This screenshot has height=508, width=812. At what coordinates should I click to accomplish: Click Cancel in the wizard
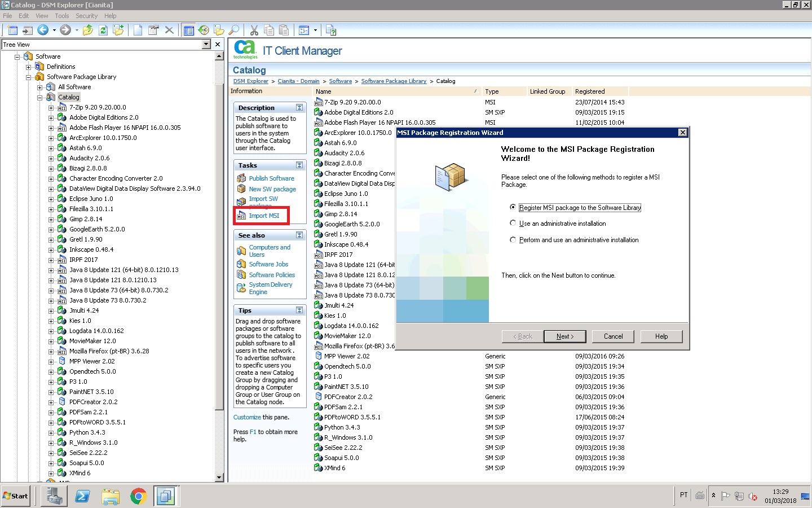point(614,336)
